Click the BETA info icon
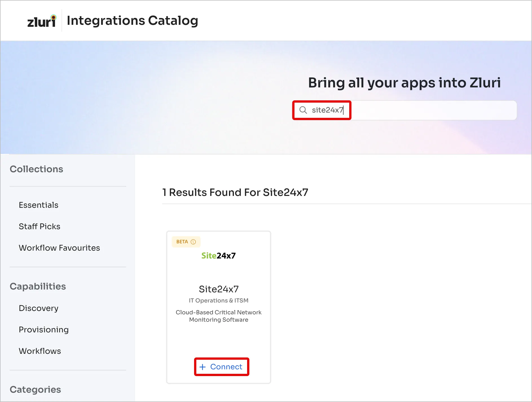 tap(193, 242)
